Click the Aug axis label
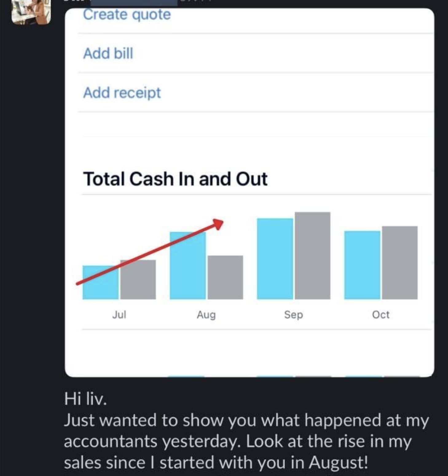 206,314
